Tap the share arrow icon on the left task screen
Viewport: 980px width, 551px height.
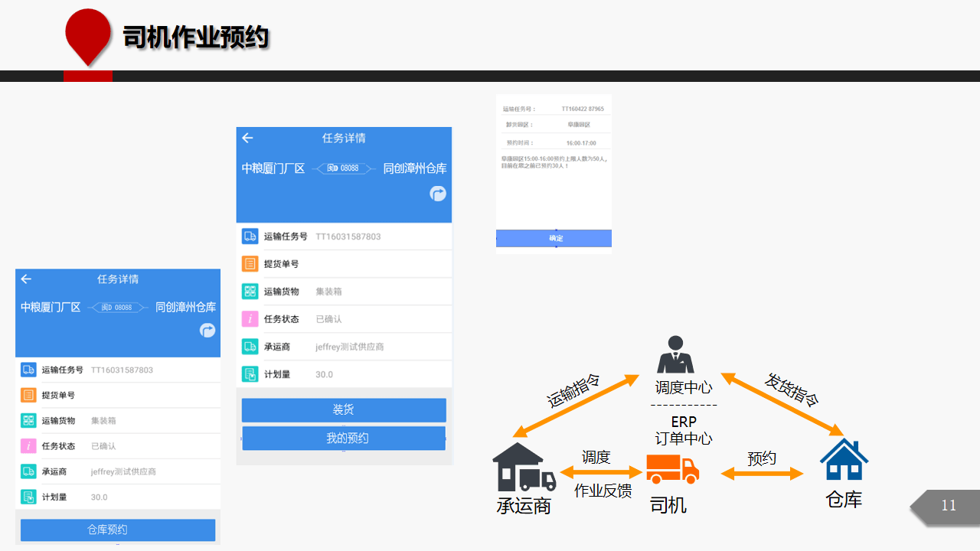point(207,330)
